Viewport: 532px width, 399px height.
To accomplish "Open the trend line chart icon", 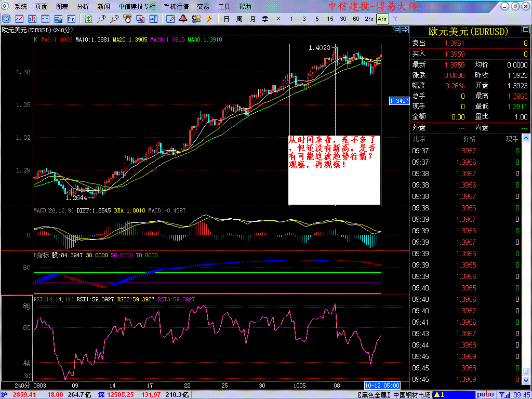I will point(19,19).
